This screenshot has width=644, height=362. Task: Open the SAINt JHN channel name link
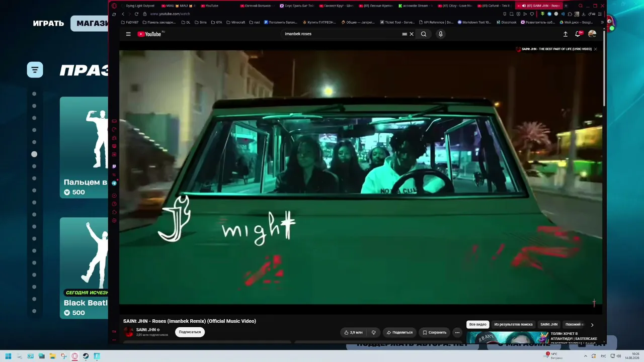click(x=146, y=330)
